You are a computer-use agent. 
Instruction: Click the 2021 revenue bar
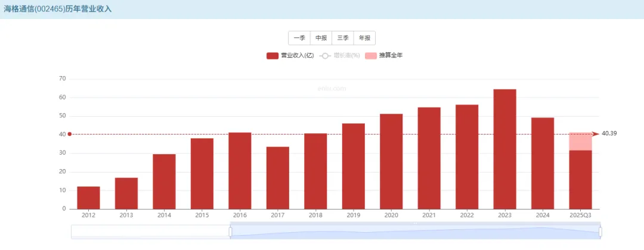429,158
